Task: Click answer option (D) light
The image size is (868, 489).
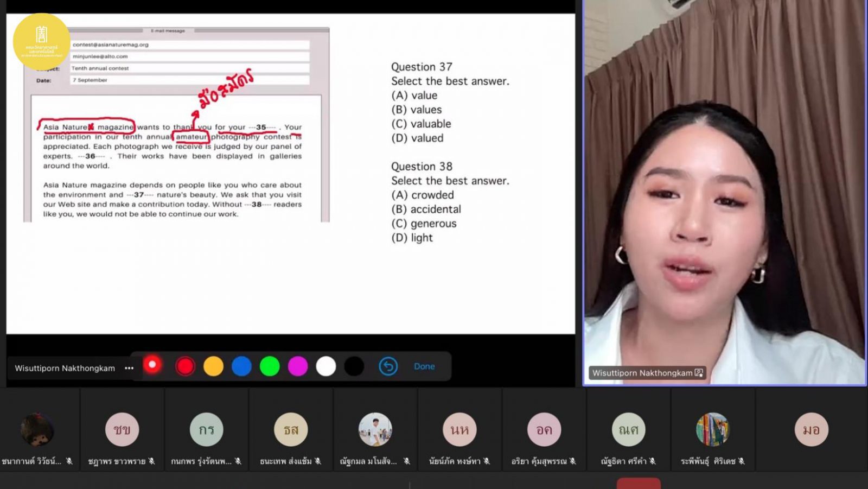Action: tap(412, 238)
